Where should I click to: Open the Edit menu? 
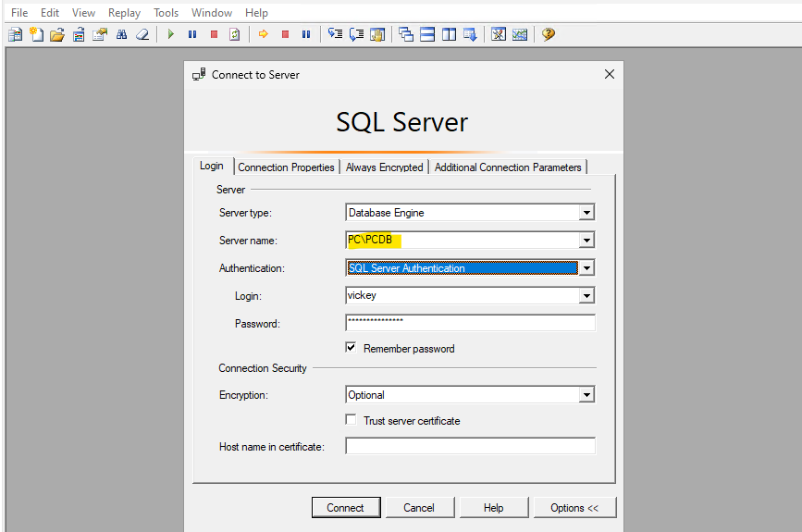(x=50, y=13)
